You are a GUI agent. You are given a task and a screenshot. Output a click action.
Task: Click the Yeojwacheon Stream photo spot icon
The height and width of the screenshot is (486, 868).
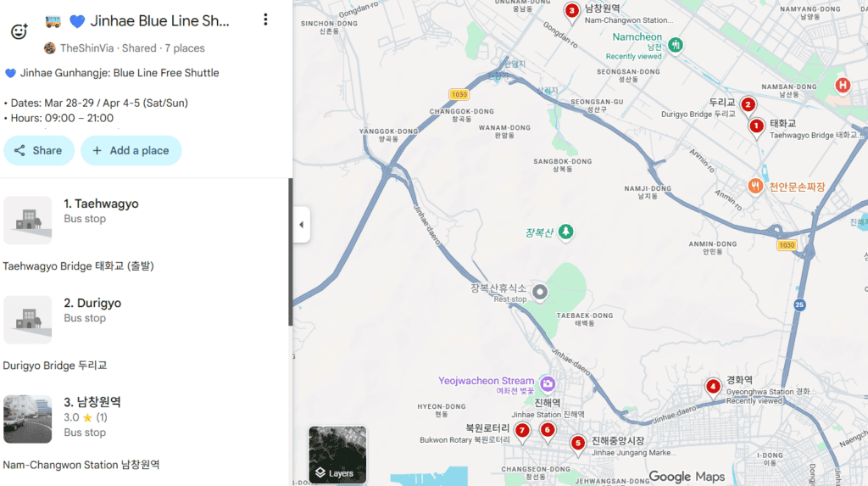tap(548, 384)
